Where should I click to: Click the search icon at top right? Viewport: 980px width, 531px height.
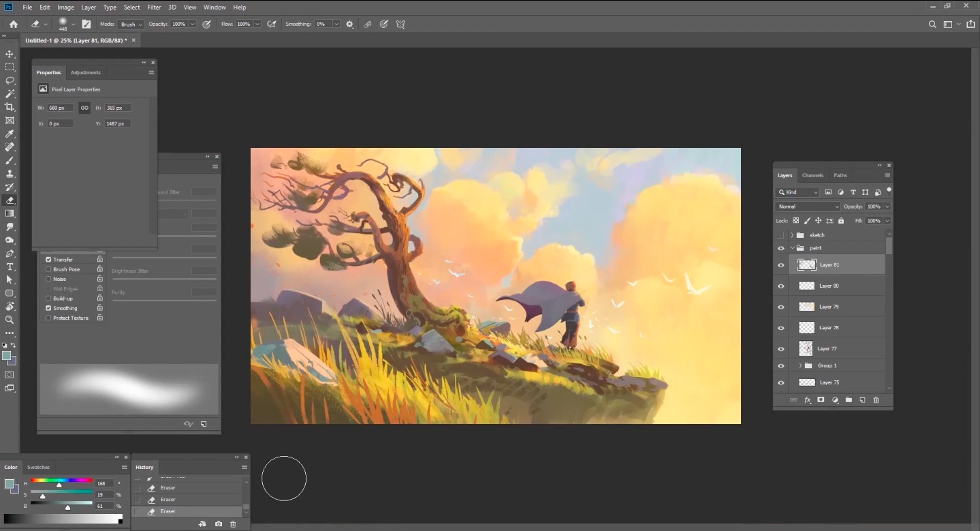932,24
